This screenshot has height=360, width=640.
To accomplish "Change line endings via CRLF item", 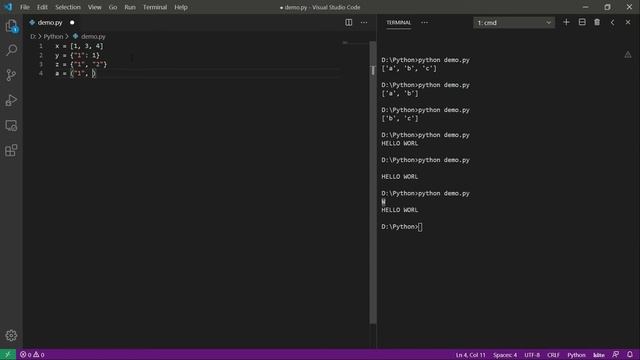I will (553, 355).
